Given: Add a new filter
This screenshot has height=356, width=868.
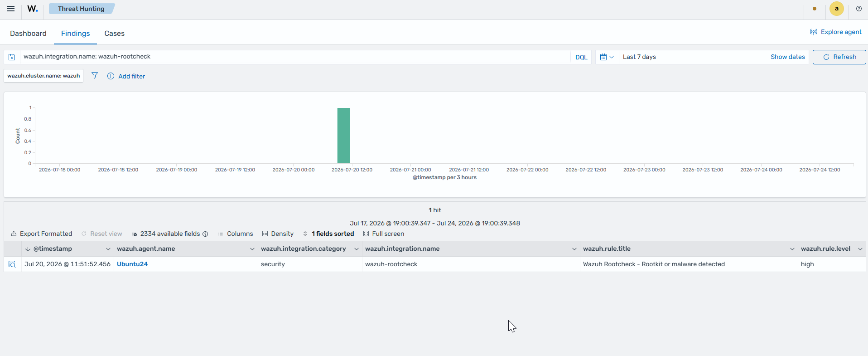Looking at the screenshot, I should click(126, 76).
